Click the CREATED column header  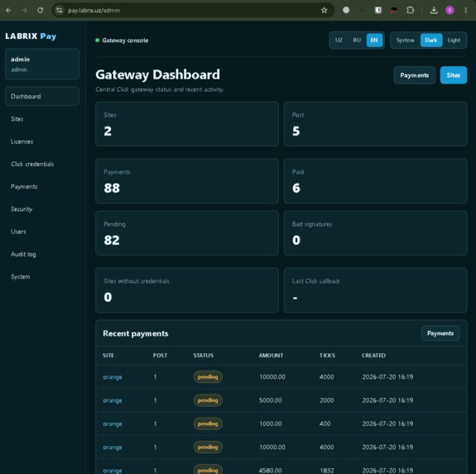click(373, 356)
